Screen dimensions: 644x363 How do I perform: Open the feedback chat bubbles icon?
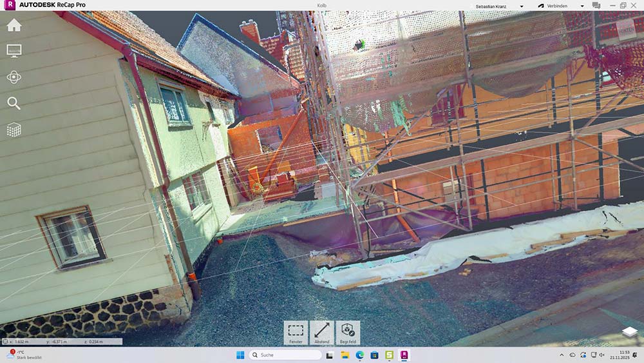(x=596, y=5)
